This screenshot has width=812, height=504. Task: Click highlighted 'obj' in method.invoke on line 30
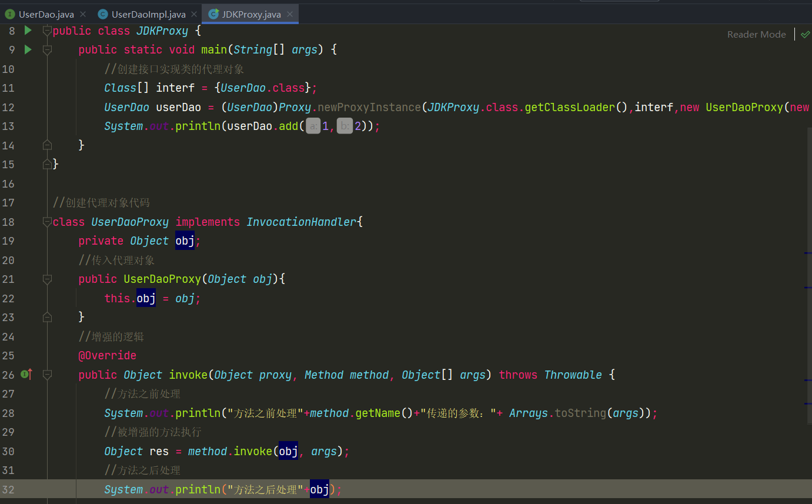tap(288, 451)
